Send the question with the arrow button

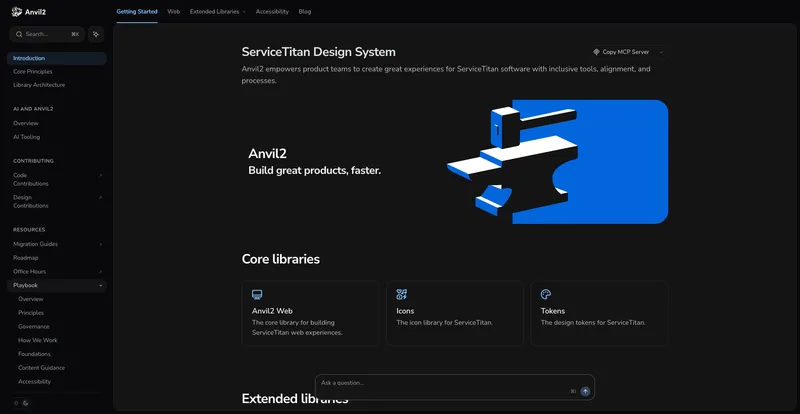point(585,391)
